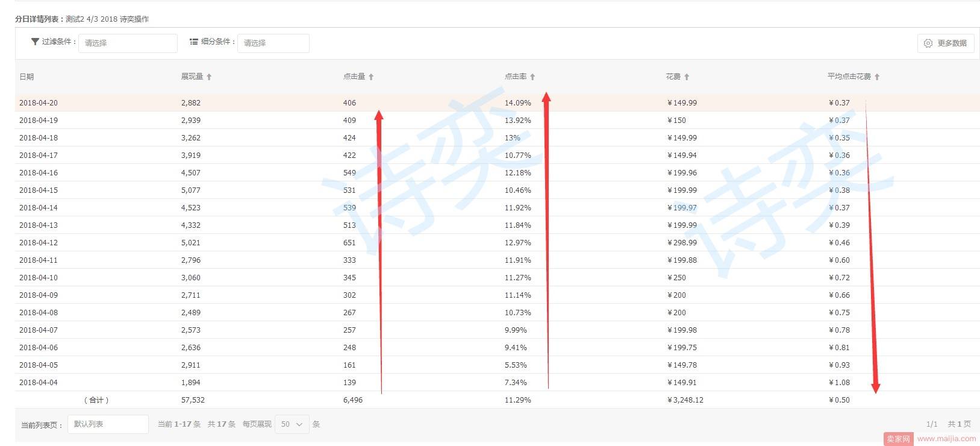Select the 2018-04-15 date cell
Viewport: 980px width, 446px height.
click(39, 190)
